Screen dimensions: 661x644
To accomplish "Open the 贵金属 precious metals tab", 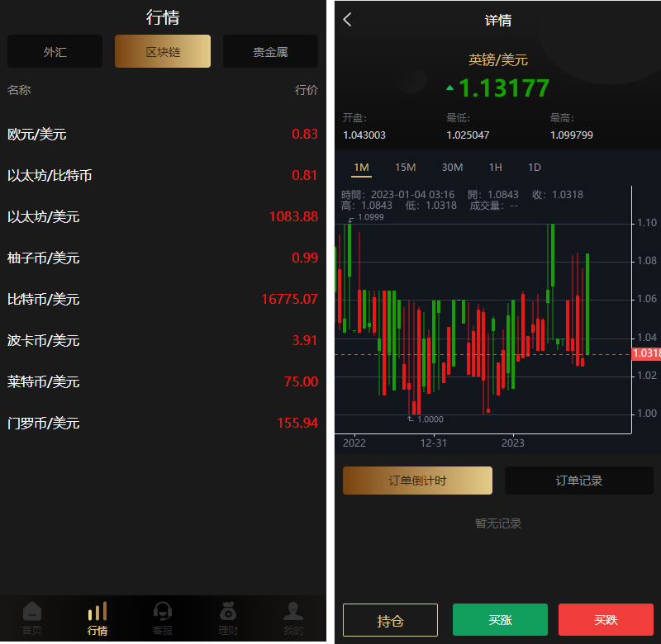I will (x=270, y=51).
